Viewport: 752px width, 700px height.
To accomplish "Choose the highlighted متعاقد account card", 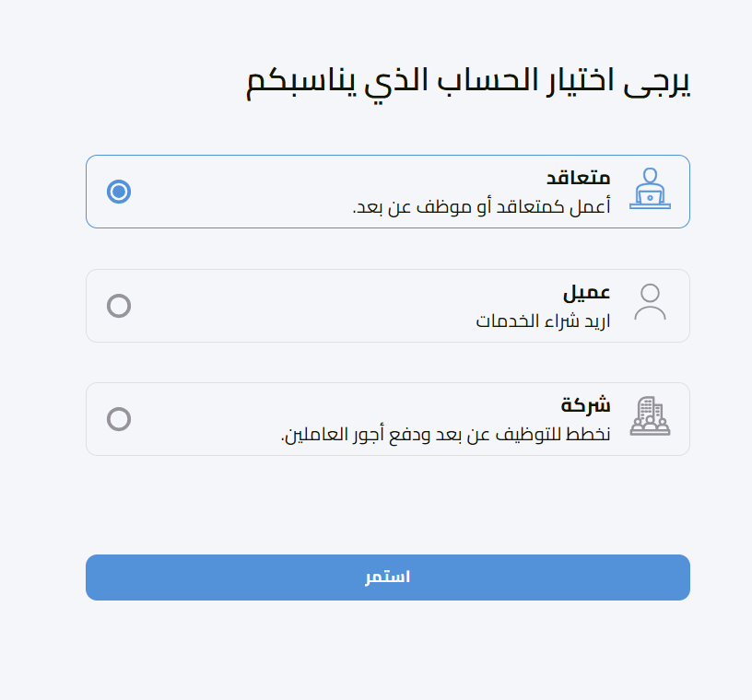I will click(387, 192).
